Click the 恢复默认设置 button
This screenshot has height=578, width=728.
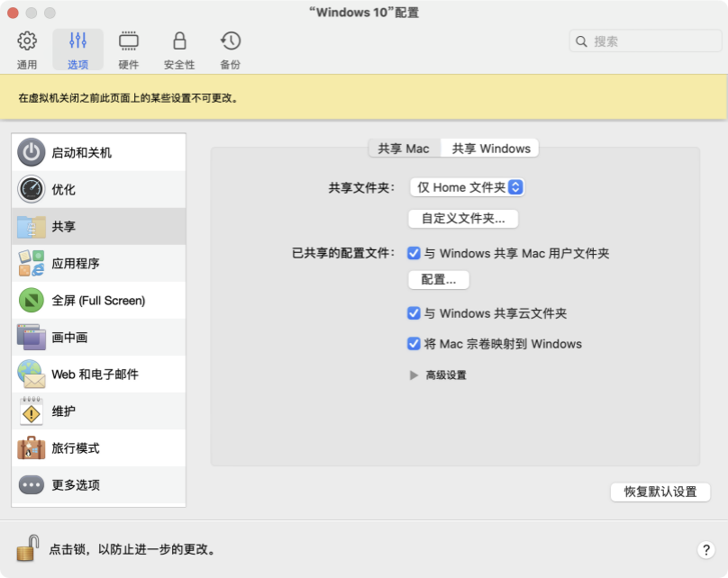click(660, 492)
